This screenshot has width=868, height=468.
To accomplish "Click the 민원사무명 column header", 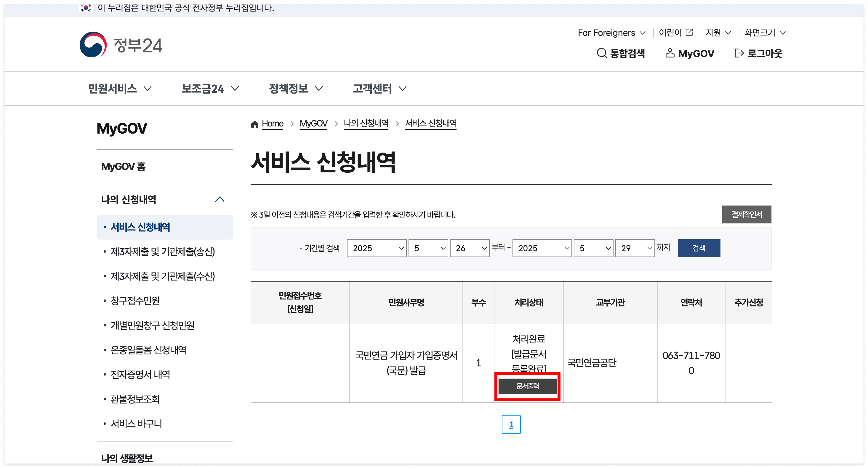I will (406, 302).
